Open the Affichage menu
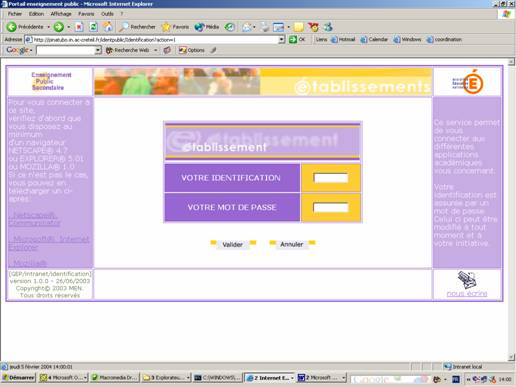The height and width of the screenshot is (387, 516). point(61,14)
